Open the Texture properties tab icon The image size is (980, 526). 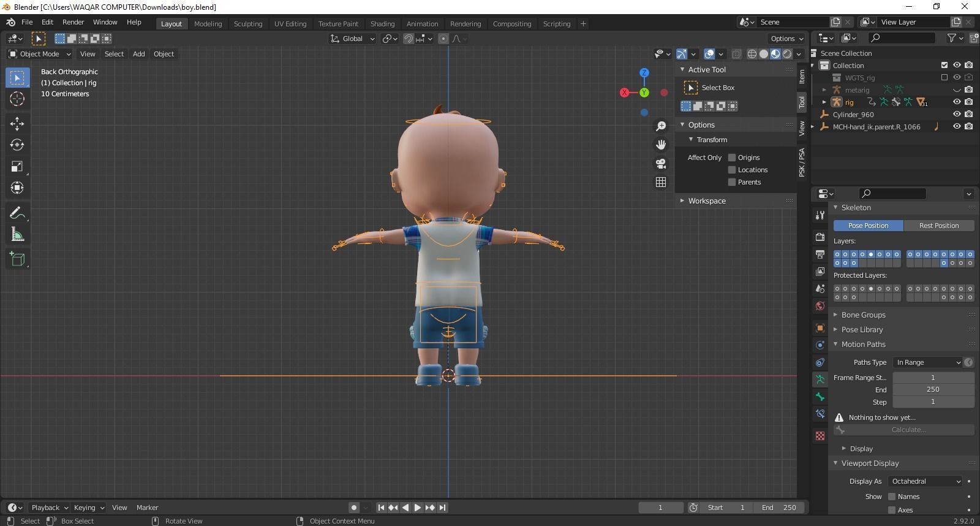point(820,436)
